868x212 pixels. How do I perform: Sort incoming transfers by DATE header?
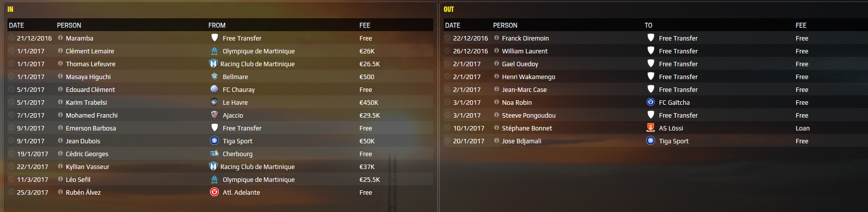(x=16, y=25)
